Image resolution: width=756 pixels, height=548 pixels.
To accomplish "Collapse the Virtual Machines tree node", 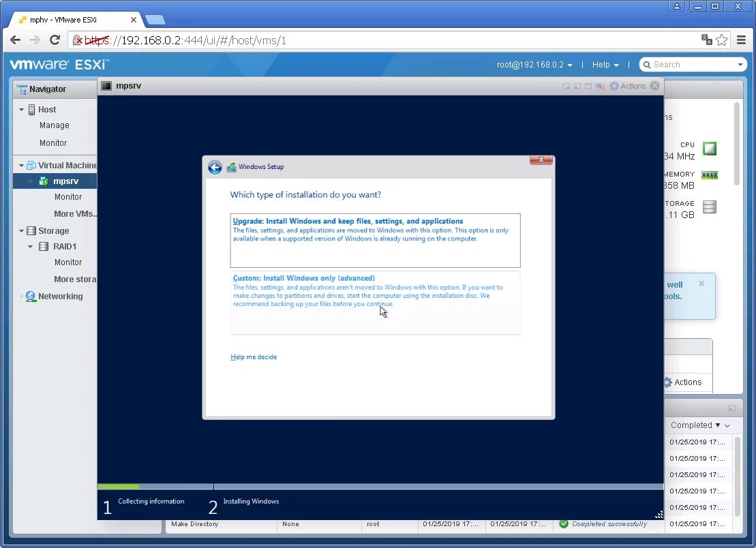I will (x=21, y=166).
